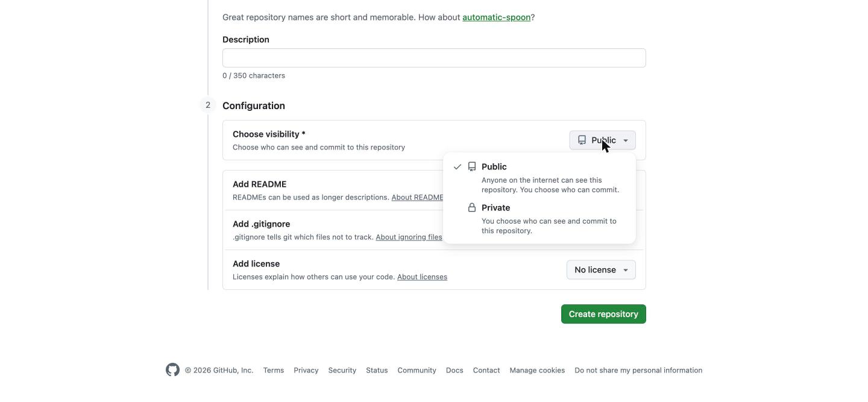Image resolution: width=868 pixels, height=402 pixels.
Task: Open the About READMEs link
Action: pyautogui.click(x=418, y=197)
